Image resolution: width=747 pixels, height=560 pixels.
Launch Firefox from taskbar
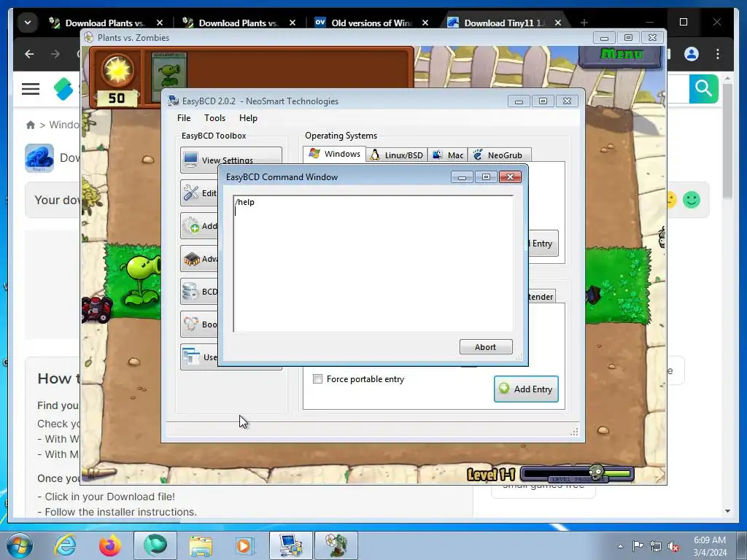109,545
